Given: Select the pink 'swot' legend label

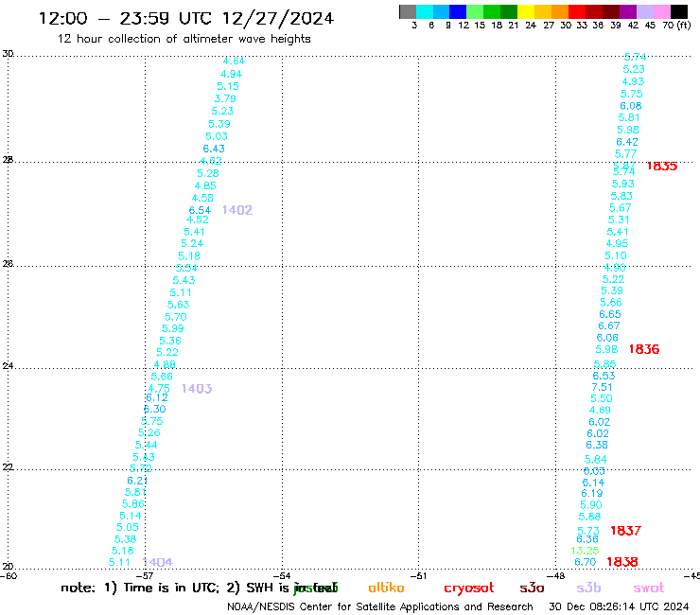Looking at the screenshot, I should 649,589.
